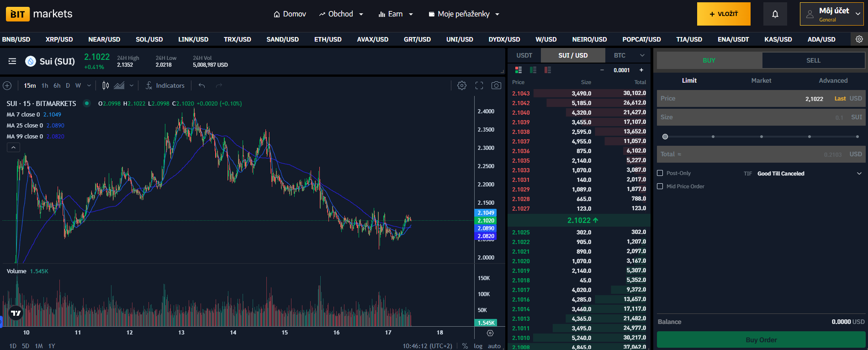
Task: Open the Obchod dropdown menu
Action: pos(341,14)
